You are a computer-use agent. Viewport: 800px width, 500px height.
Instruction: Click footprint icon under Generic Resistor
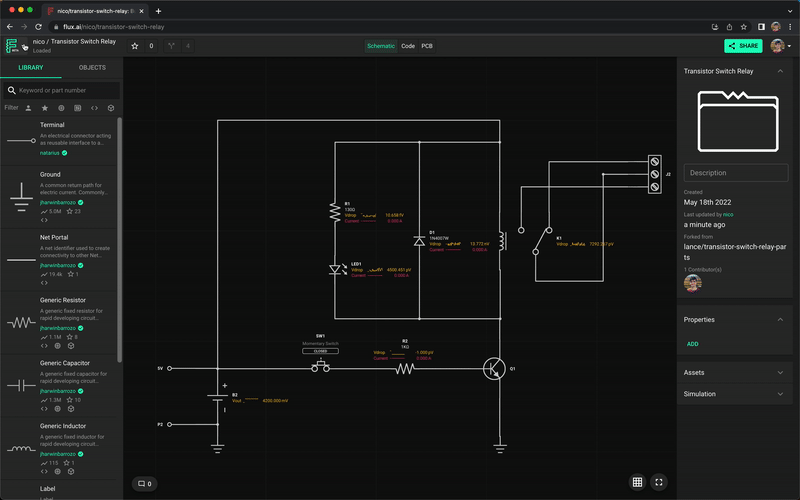pos(58,346)
